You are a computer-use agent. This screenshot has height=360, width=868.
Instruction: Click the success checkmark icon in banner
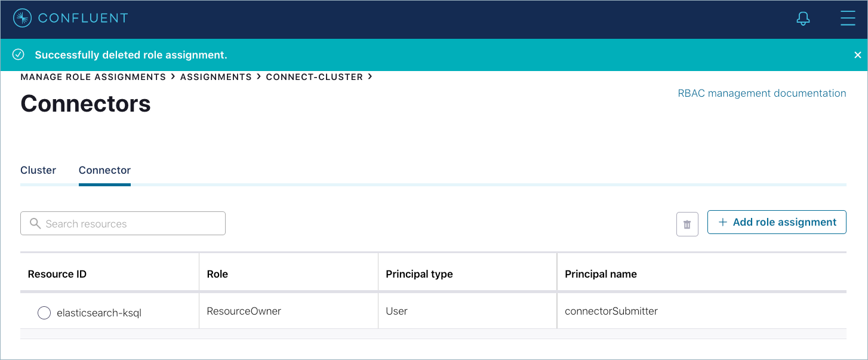[19, 55]
